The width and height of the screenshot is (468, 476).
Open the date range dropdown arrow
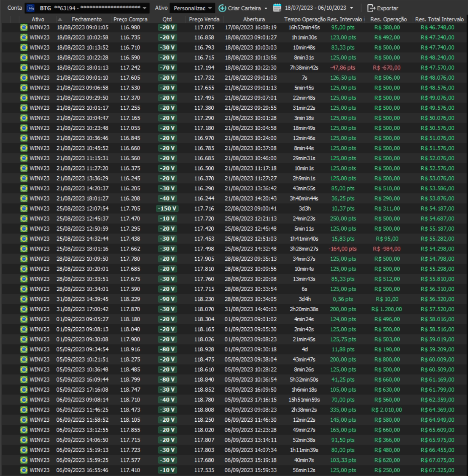(351, 8)
